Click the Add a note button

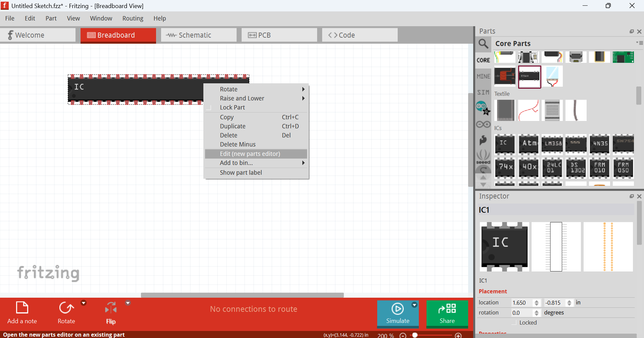(x=22, y=313)
